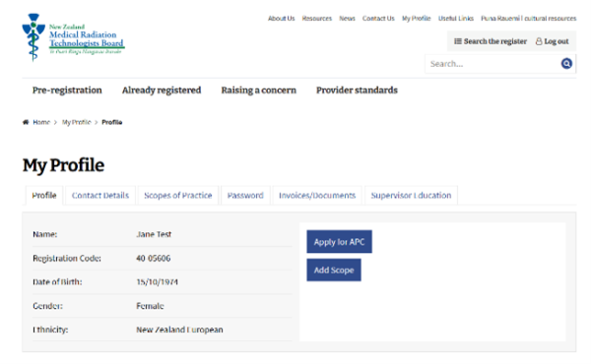
Task: Click the gender value Female
Action: [x=150, y=306]
